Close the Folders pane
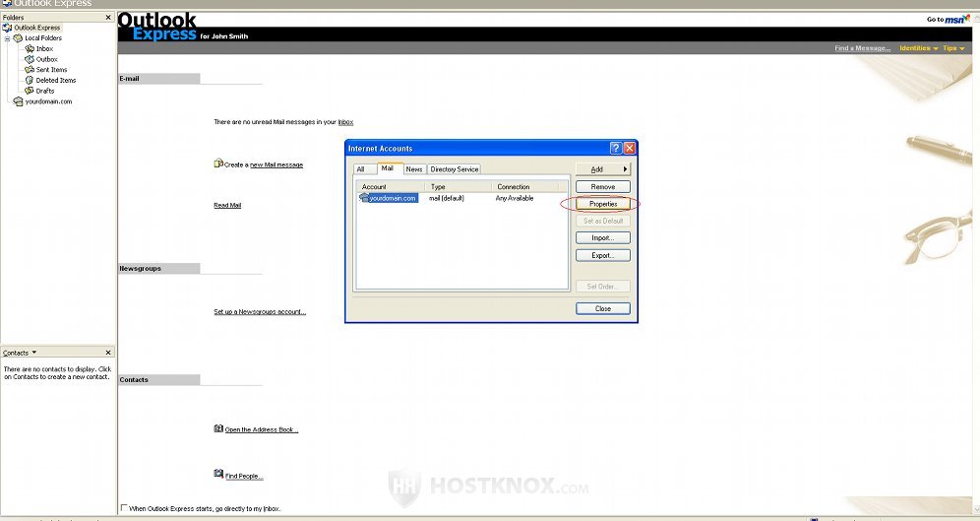This screenshot has height=521, width=980. coord(108,18)
